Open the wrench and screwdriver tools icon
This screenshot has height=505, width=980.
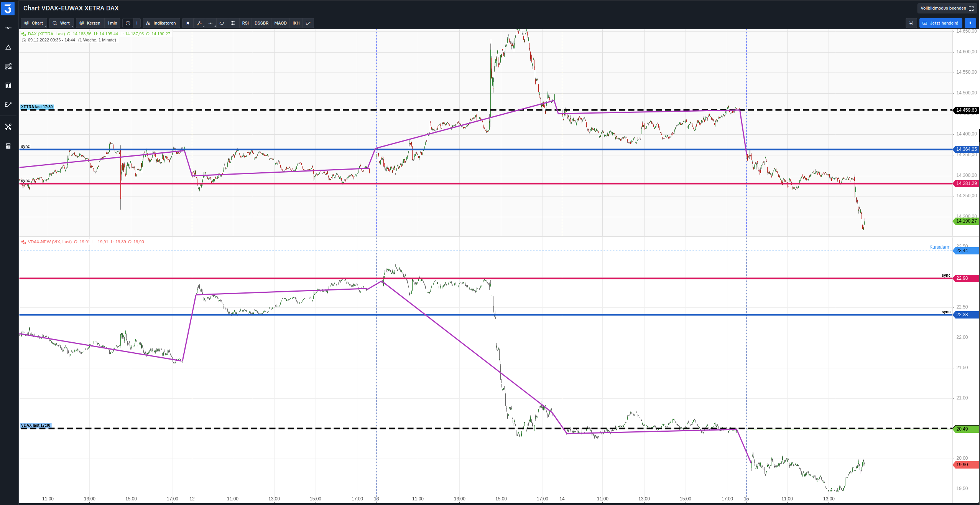pos(8,127)
